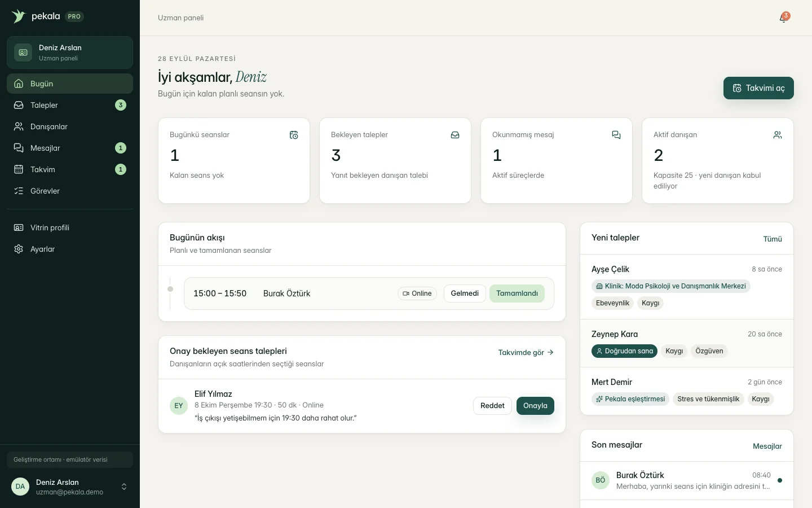The height and width of the screenshot is (508, 812).
Task: Click the Aktif danışan people icon
Action: (778, 135)
